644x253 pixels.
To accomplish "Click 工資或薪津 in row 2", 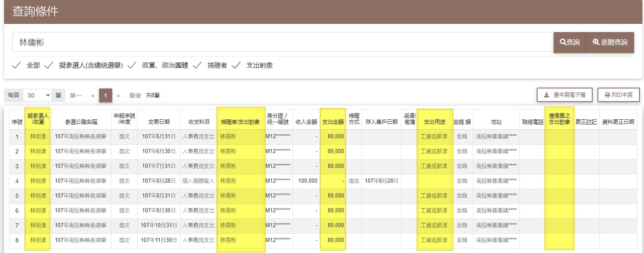I will pos(434,151).
